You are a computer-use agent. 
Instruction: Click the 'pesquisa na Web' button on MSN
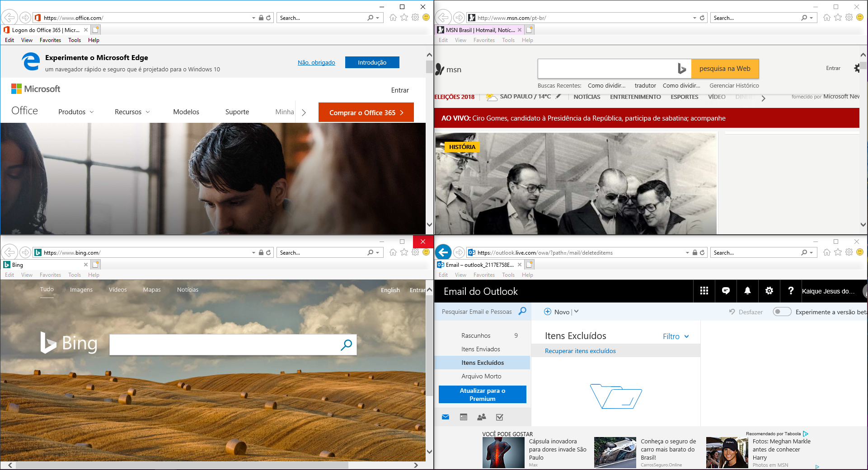click(x=725, y=69)
